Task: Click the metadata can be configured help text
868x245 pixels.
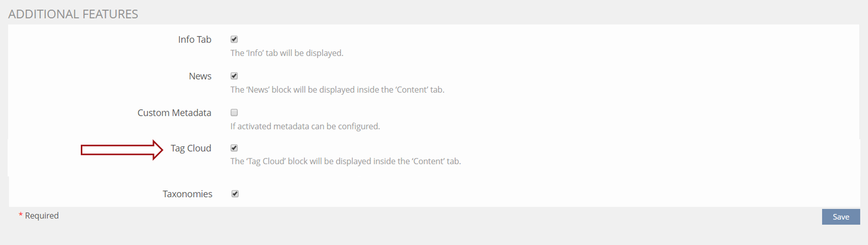Action: 305,126
